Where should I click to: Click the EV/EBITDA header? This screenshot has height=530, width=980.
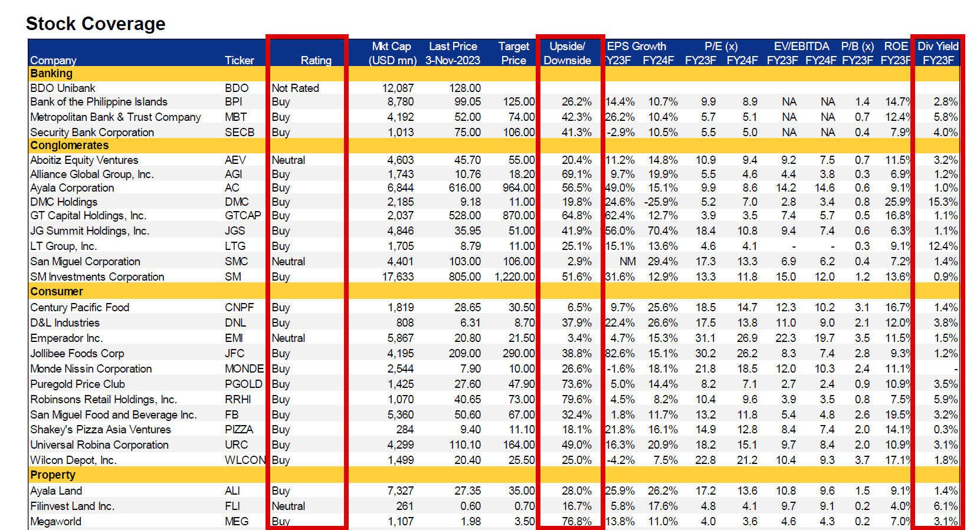click(801, 46)
